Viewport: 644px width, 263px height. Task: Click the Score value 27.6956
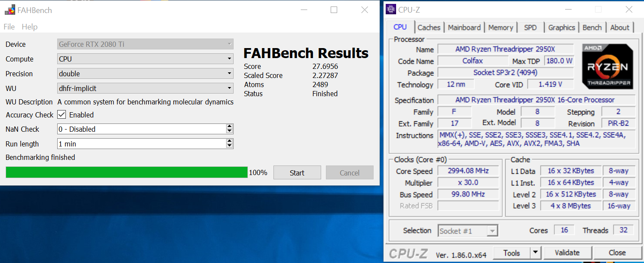tap(325, 66)
